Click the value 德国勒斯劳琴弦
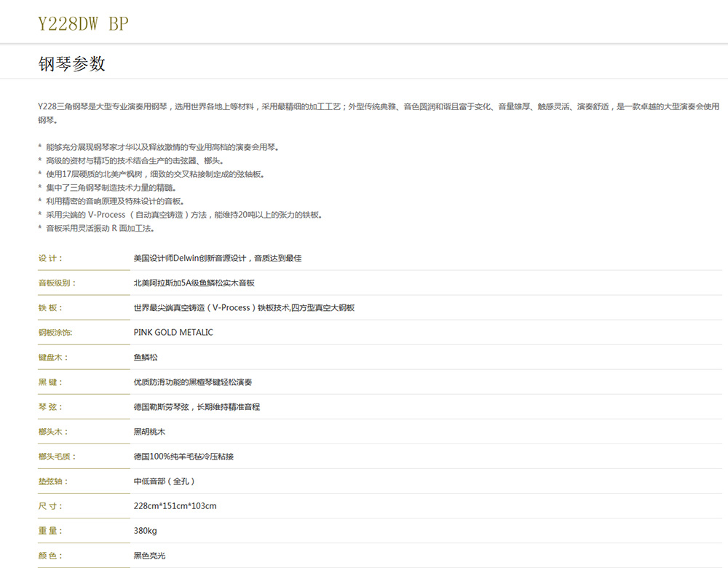This screenshot has width=728, height=568. [x=197, y=407]
